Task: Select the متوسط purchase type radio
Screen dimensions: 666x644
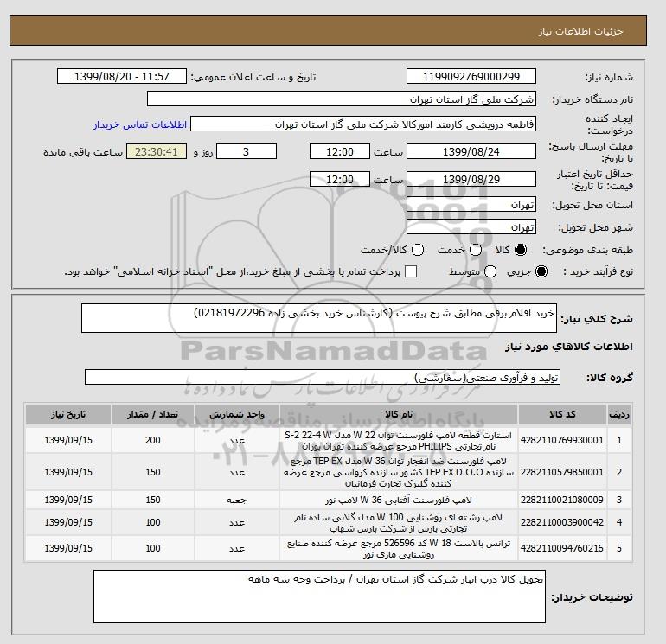Action: coord(490,271)
